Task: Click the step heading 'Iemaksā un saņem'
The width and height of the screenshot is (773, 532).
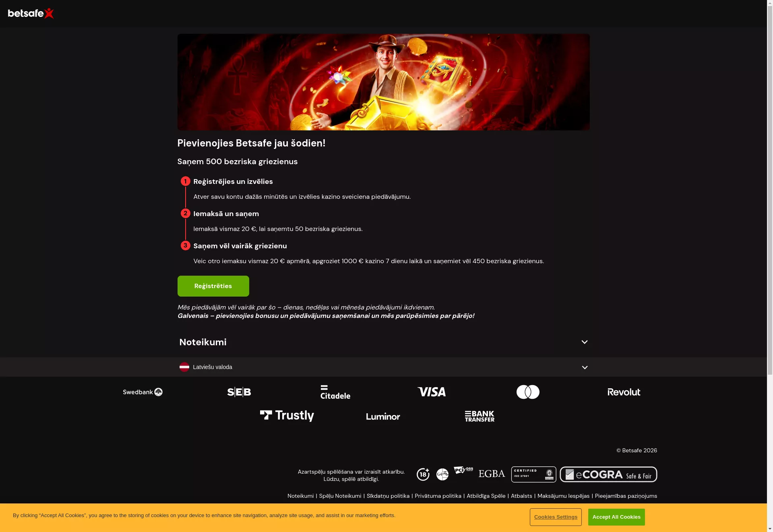Action: [226, 214]
